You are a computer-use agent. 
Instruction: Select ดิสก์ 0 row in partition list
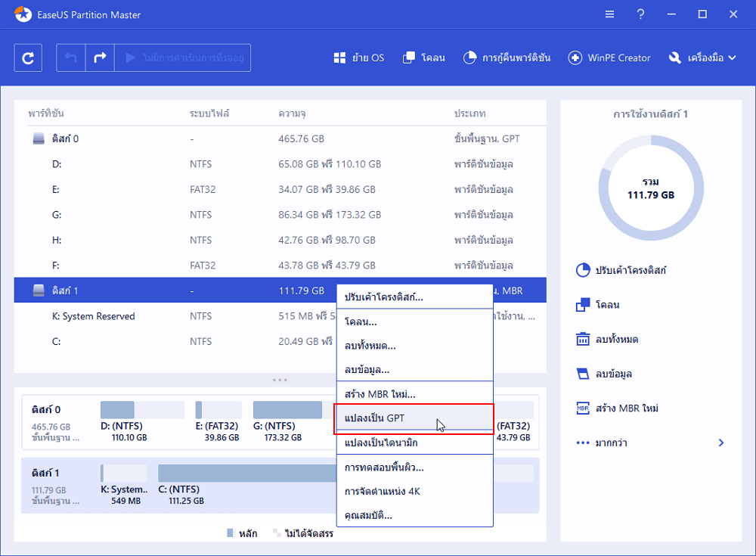(280, 139)
